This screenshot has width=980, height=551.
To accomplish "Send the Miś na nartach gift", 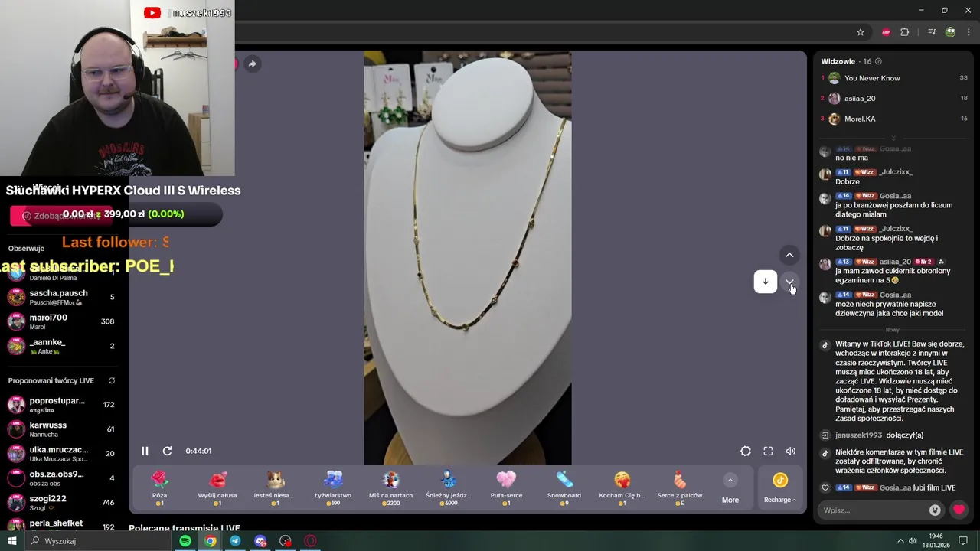I will pyautogui.click(x=390, y=487).
